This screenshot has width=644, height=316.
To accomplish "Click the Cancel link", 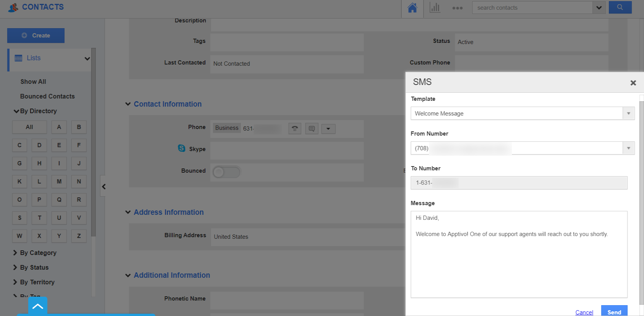I will pos(584,312).
